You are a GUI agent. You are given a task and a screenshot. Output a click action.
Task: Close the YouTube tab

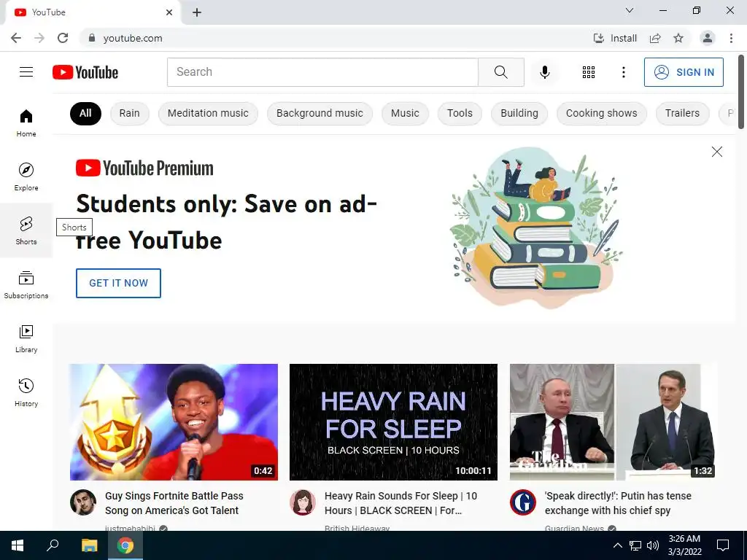169,12
